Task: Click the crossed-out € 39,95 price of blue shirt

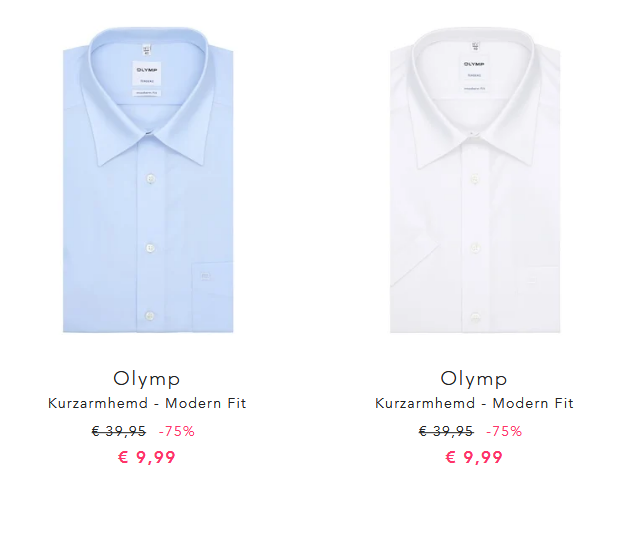Action: [119, 431]
